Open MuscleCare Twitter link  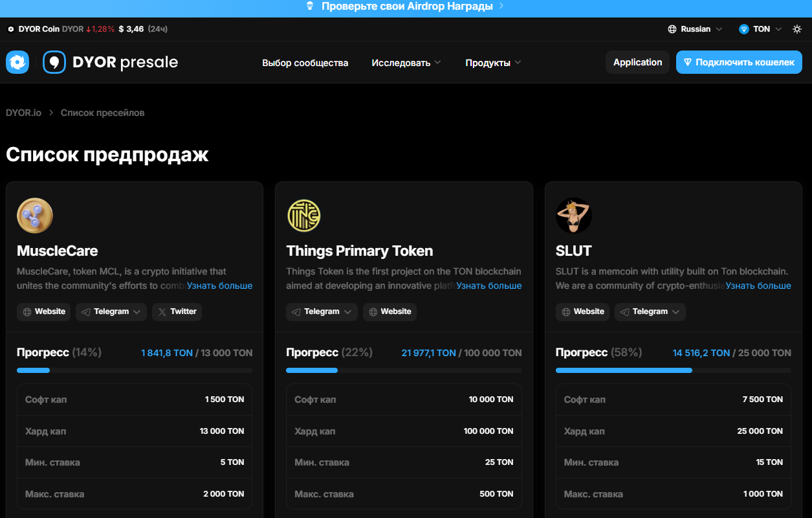[177, 311]
